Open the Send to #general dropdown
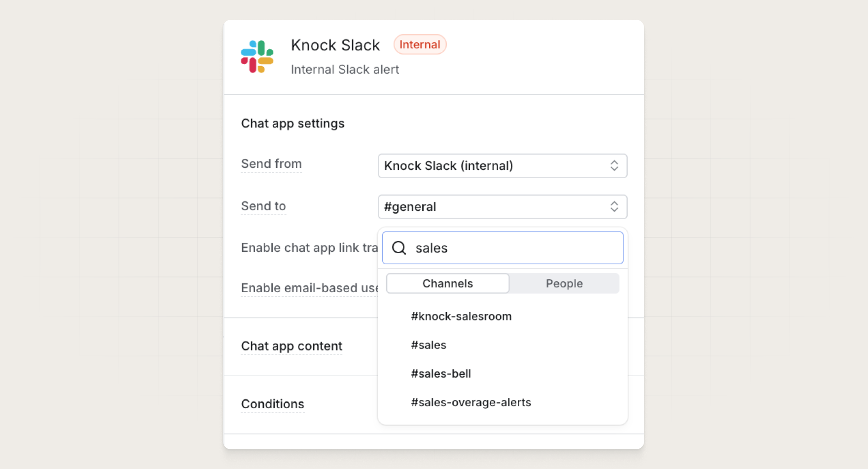The image size is (868, 469). click(503, 207)
